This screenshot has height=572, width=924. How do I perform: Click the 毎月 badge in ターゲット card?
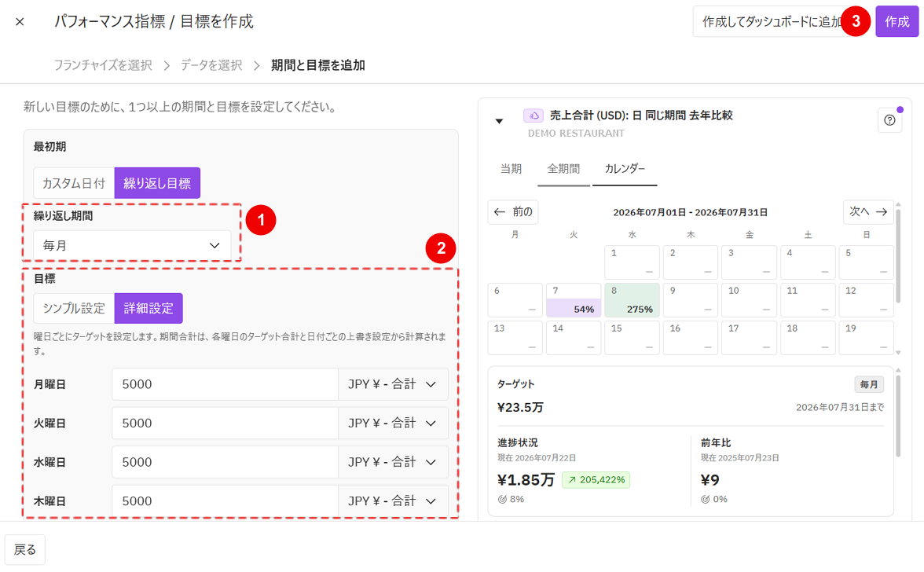pyautogui.click(x=869, y=385)
